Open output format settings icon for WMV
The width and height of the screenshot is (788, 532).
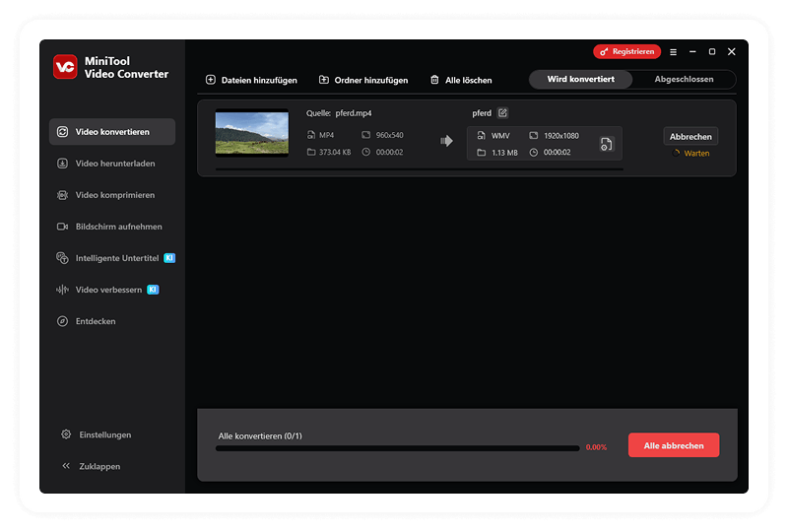tap(606, 144)
